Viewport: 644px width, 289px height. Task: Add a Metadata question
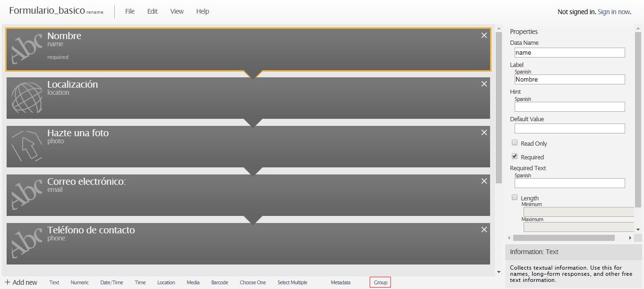click(x=340, y=282)
